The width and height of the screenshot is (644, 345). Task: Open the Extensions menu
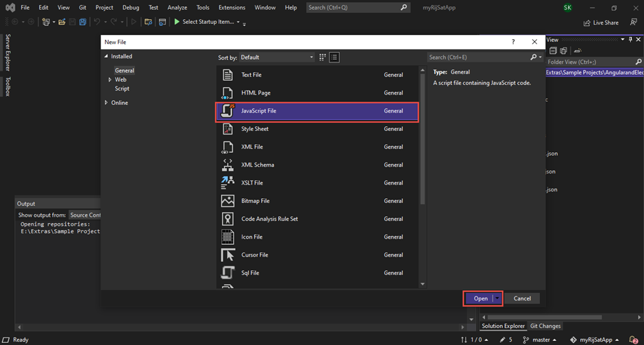(x=232, y=8)
